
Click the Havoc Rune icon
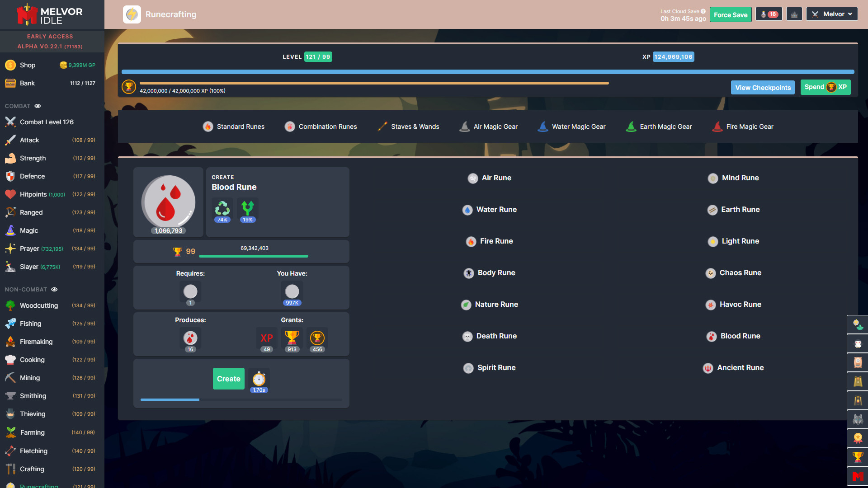710,304
